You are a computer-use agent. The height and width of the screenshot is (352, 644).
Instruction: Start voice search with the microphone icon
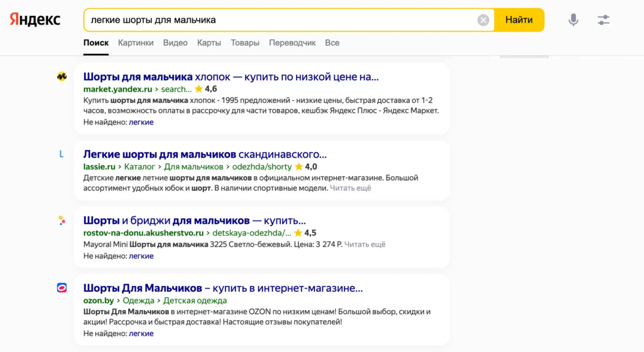coord(573,20)
